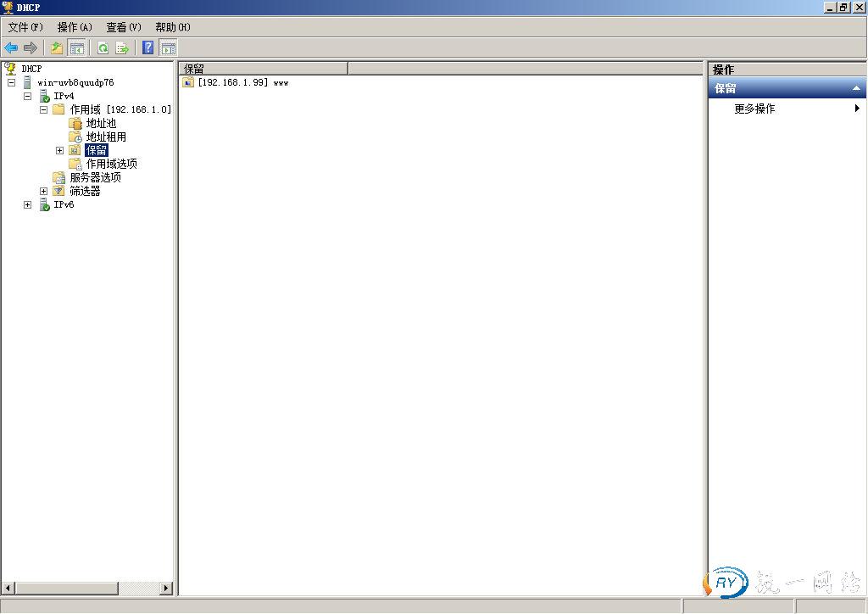The width and height of the screenshot is (868, 614).
Task: Collapse the 作用域 [192.168.1.0] scope node
Action: pos(44,109)
